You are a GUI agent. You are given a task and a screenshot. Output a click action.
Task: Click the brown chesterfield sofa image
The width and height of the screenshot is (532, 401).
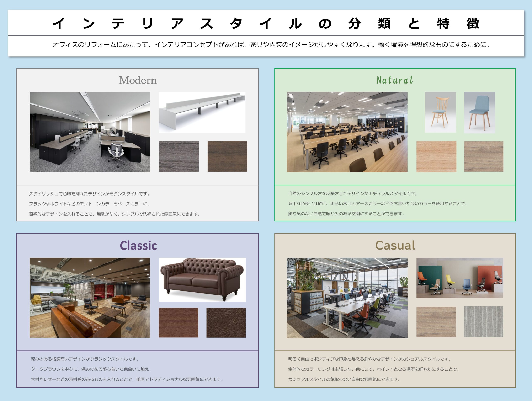202,280
